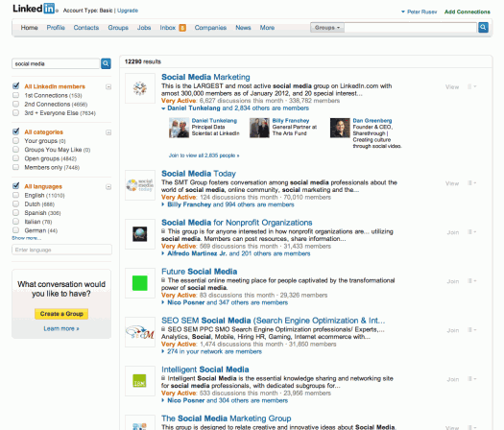Image resolution: width=504 pixels, height=430 pixels.
Task: Click the top navigation search field
Action: coord(411,27)
